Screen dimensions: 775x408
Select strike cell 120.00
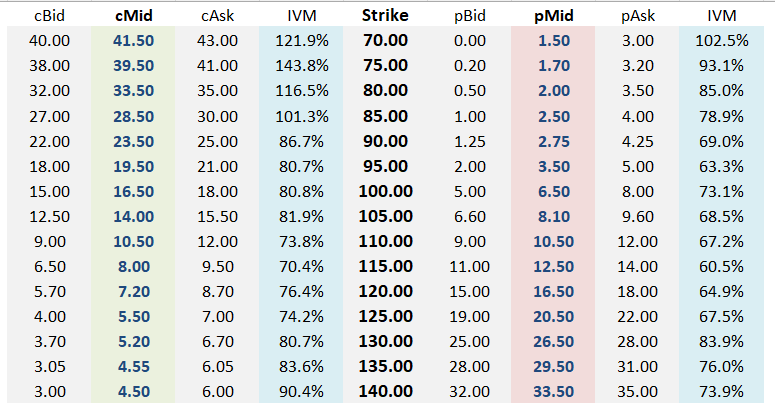[x=386, y=291]
